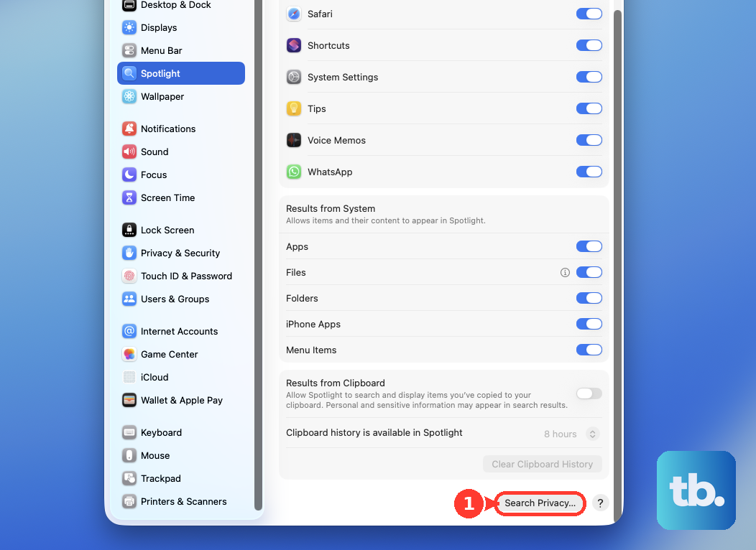756x550 pixels.
Task: Open the Trackpad settings icon
Action: pos(129,479)
